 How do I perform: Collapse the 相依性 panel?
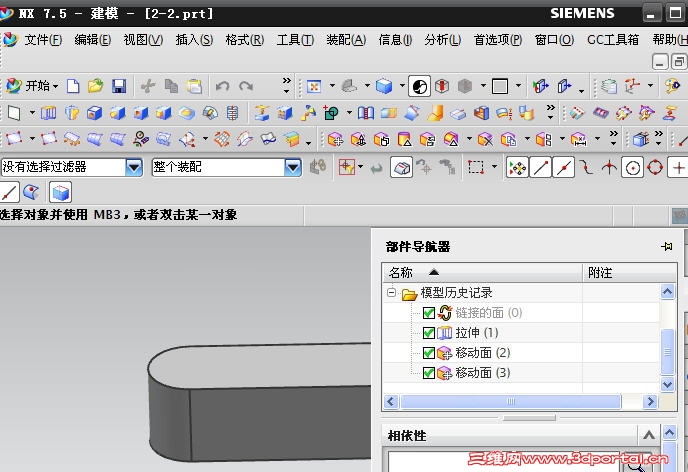tap(649, 436)
